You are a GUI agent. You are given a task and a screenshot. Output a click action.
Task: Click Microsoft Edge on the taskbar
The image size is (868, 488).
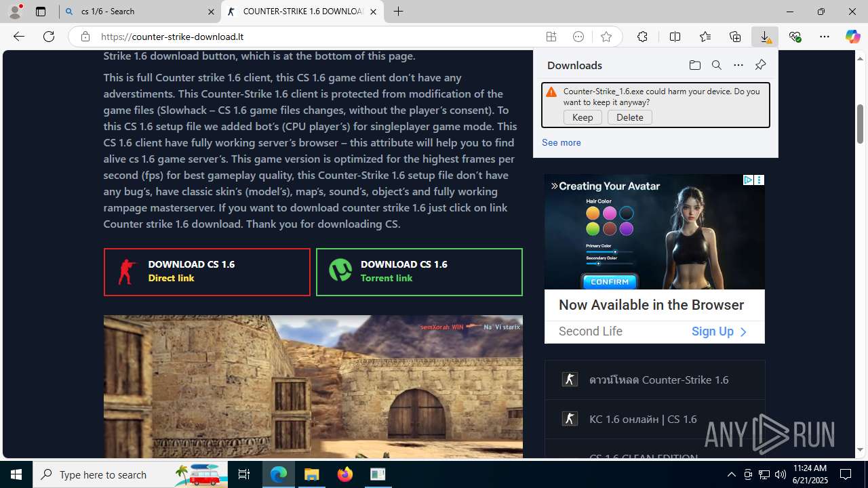[279, 474]
